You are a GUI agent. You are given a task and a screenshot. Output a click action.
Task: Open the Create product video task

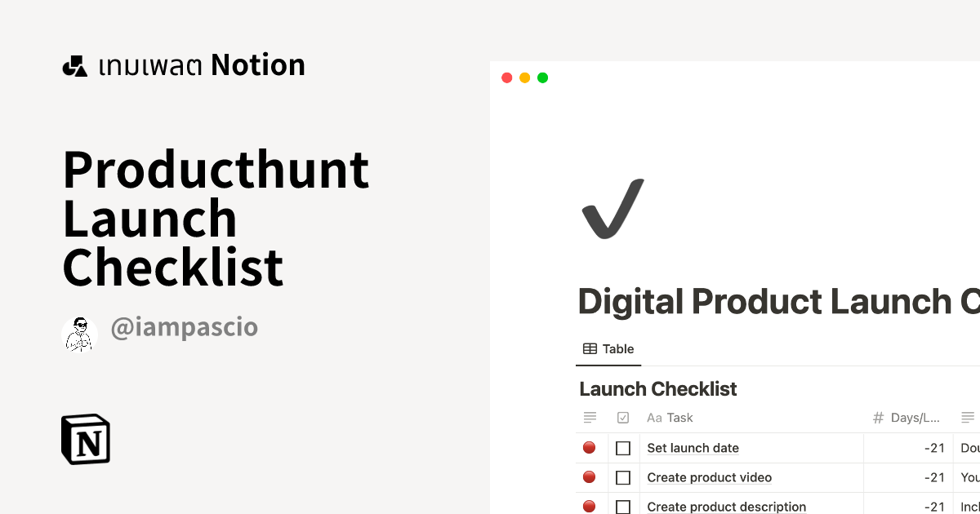pyautogui.click(x=709, y=477)
